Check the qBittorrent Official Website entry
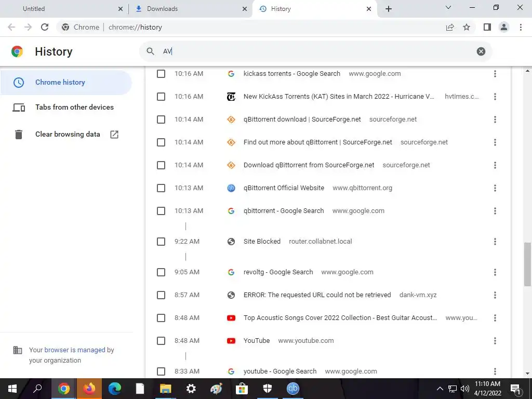532x399 pixels. pyautogui.click(x=161, y=188)
